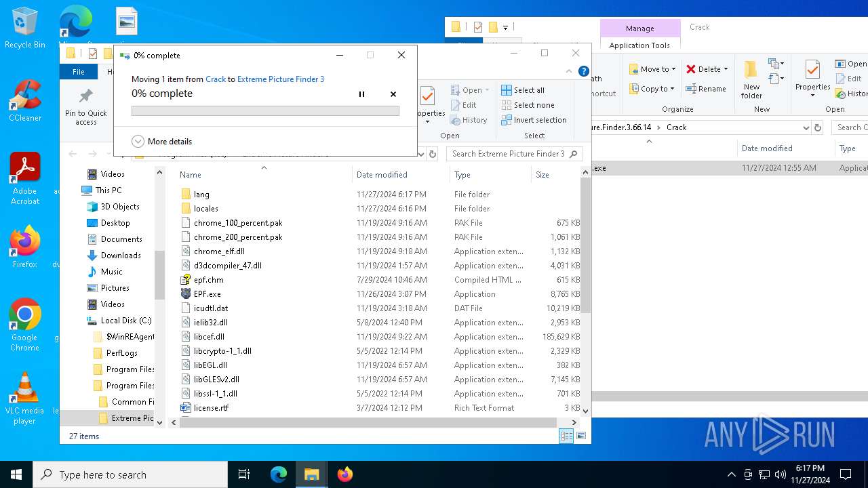Open Firefox from taskbar
Image resolution: width=868 pixels, height=488 pixels.
point(344,474)
